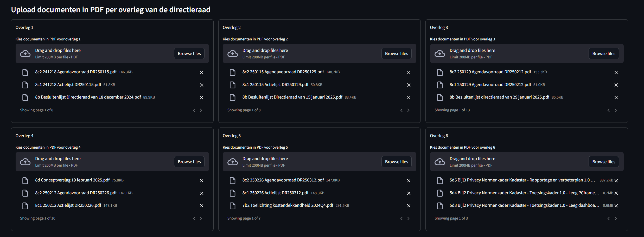Viewport: 644px width, 237px height.
Task: Advance to next page in Overleg 6
Action: [615, 218]
